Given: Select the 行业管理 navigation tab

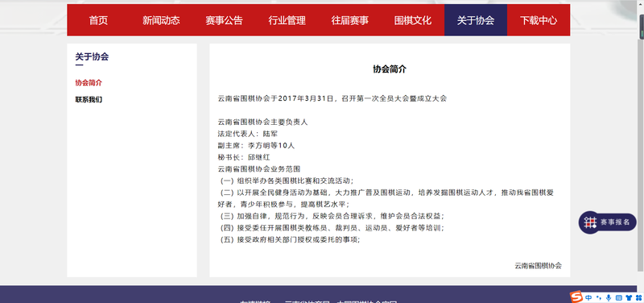Looking at the screenshot, I should [x=287, y=20].
